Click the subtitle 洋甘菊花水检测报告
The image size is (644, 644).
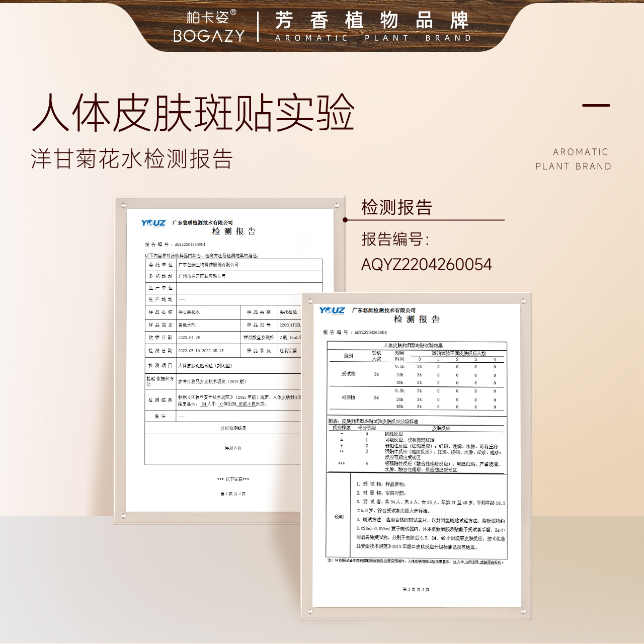pos(132,159)
